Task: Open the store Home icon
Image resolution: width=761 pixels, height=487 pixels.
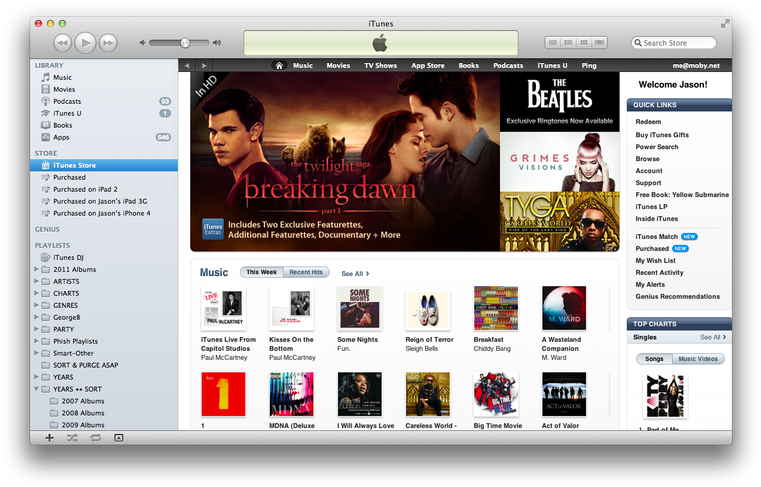Action: coord(279,66)
